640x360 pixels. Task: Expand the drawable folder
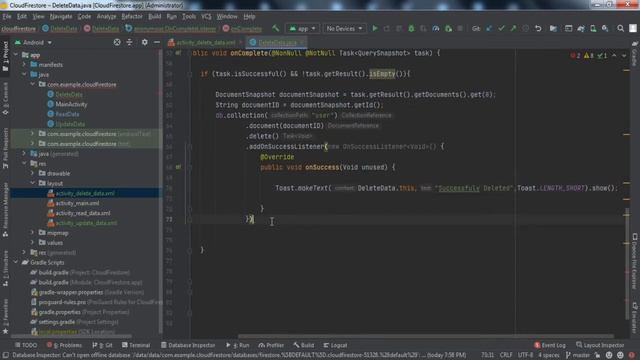tap(33, 173)
